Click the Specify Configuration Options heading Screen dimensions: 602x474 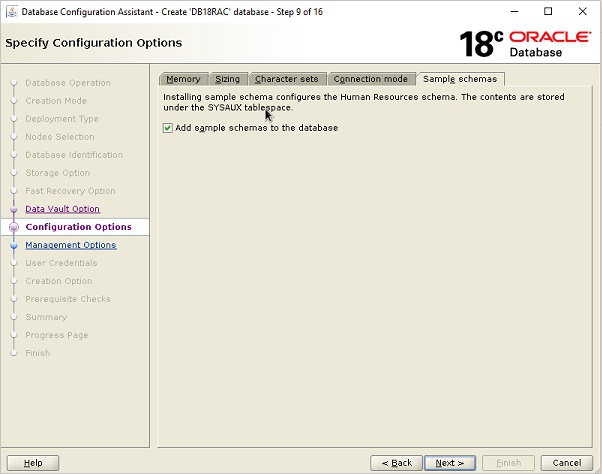click(x=94, y=43)
